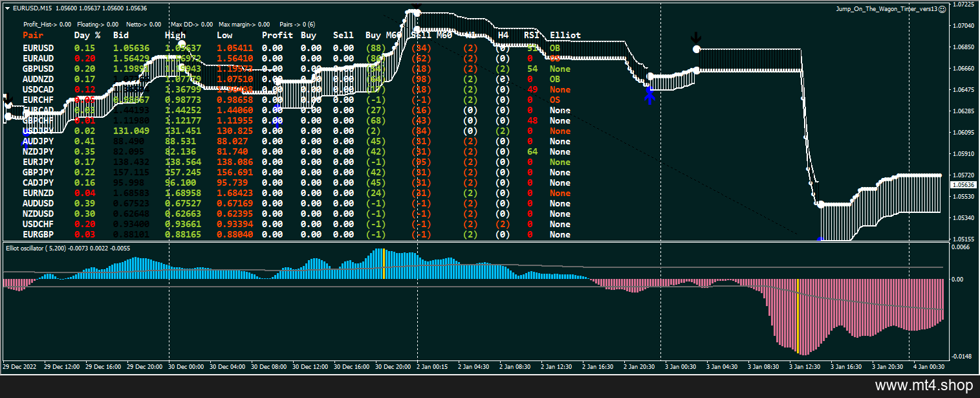The height and width of the screenshot is (398, 980).
Task: Click the 1.06475 price axis label
Action: pos(964,90)
